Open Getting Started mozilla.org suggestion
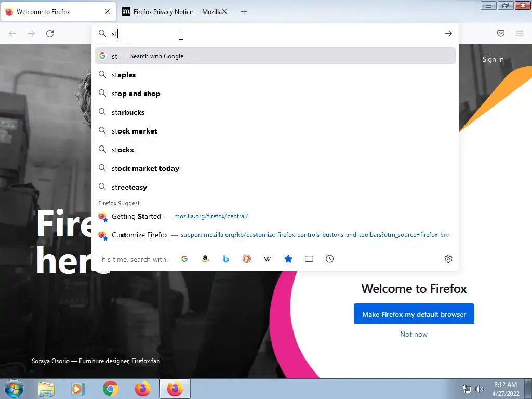Image resolution: width=532 pixels, height=399 pixels. pos(275,216)
